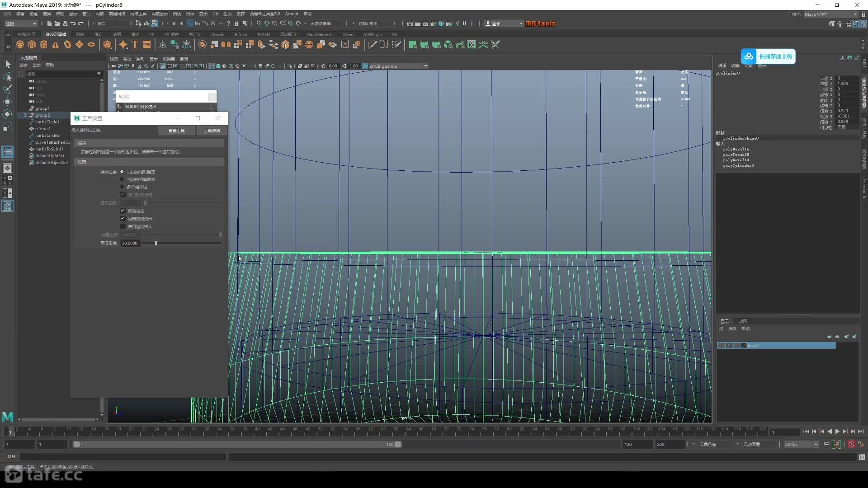Viewport: 868px width, 488px height.
Task: Toggle the 自动完成 checkbox
Action: (x=123, y=211)
